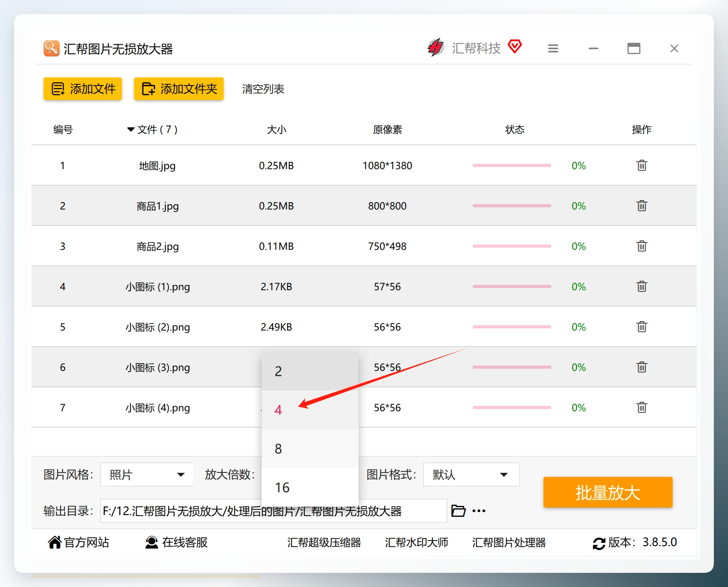Sort by the 文件 (7) column header
This screenshot has height=587, width=728.
(x=153, y=130)
